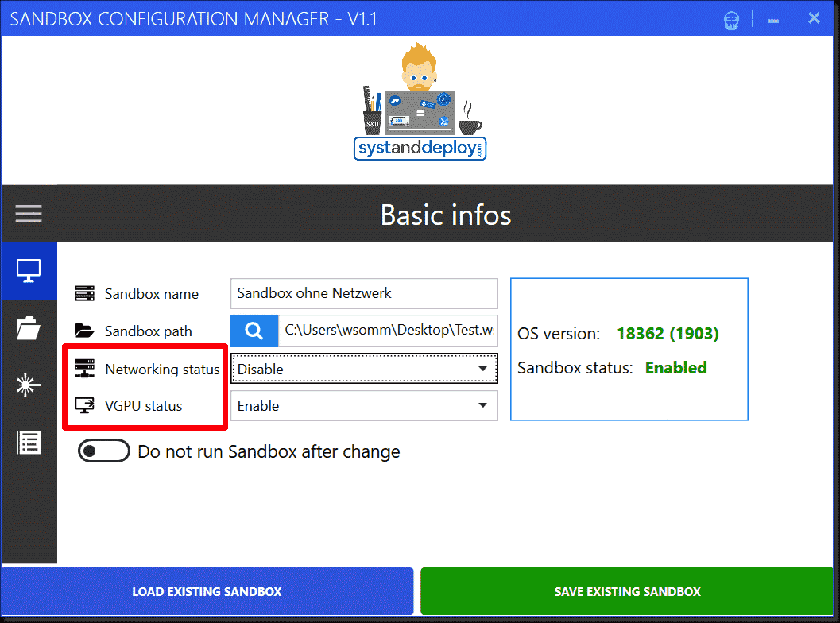This screenshot has height=623, width=840.
Task: Open the hamburger menu
Action: pyautogui.click(x=29, y=213)
